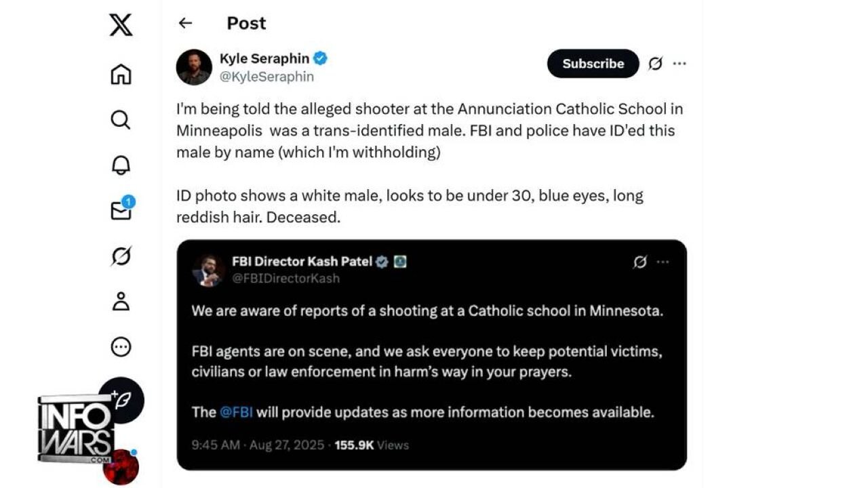Open Messages envelope with badge
Image resolution: width=868 pixels, height=488 pixels.
tap(121, 210)
